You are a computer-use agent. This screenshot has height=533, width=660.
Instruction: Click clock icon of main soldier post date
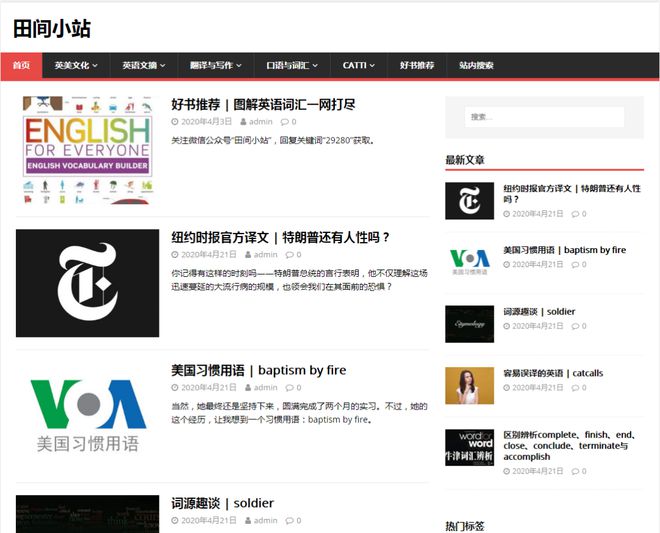(x=175, y=520)
